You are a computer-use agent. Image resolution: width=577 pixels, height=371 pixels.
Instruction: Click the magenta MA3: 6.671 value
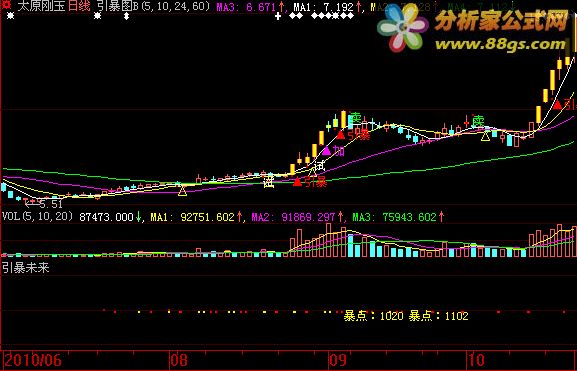pyautogui.click(x=246, y=7)
